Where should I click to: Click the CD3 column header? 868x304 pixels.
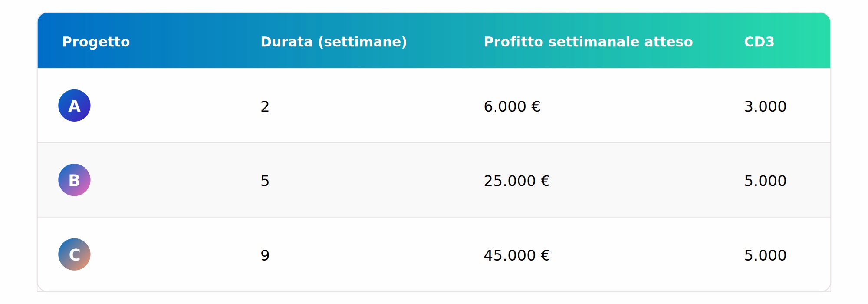coord(759,42)
